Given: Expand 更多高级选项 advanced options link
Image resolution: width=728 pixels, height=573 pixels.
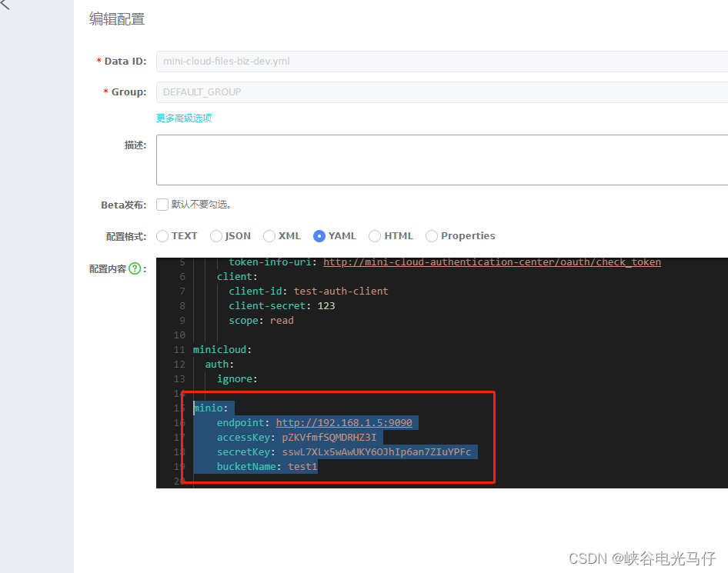Looking at the screenshot, I should [184, 118].
